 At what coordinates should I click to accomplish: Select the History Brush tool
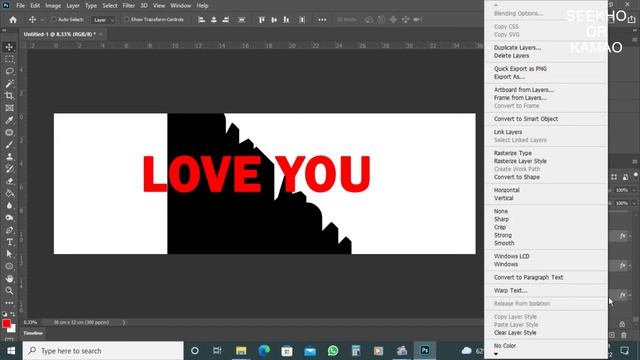coord(9,169)
